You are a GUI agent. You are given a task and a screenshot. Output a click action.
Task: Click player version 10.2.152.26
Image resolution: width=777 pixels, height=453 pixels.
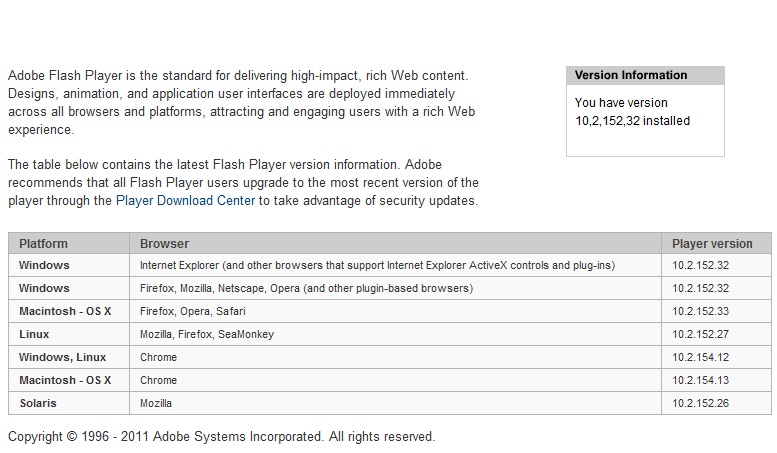click(x=701, y=403)
